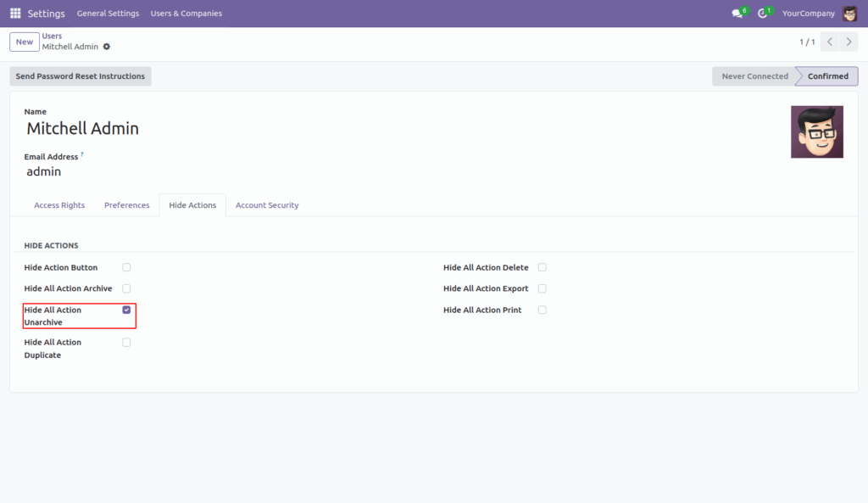Navigate to the next record arrow
868x503 pixels.
pyautogui.click(x=848, y=41)
